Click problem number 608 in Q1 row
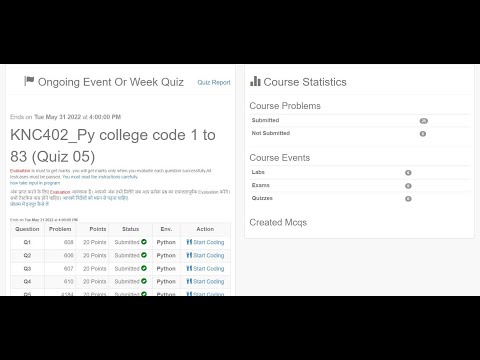This screenshot has width=480, height=360. point(68,242)
